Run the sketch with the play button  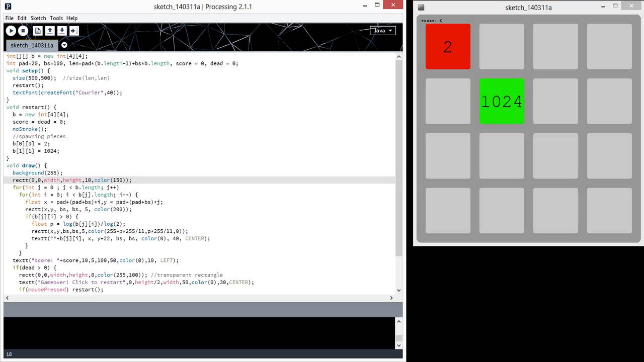point(11,31)
